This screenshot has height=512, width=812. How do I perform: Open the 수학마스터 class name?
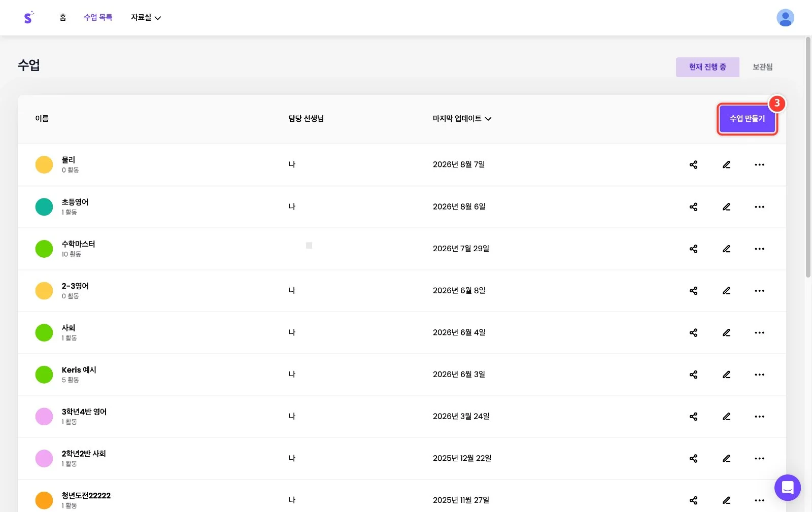click(x=78, y=244)
